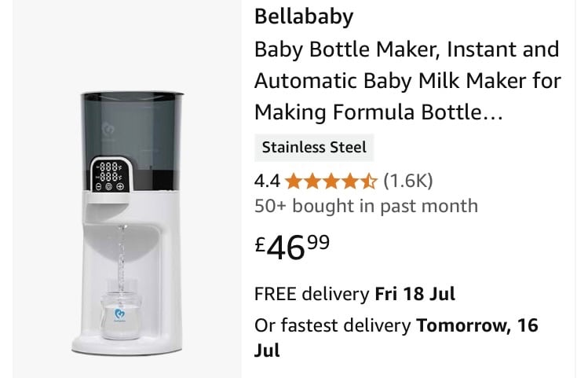The width and height of the screenshot is (588, 378).
Task: Open the Baby Bottle Maker product title
Action: (407, 81)
